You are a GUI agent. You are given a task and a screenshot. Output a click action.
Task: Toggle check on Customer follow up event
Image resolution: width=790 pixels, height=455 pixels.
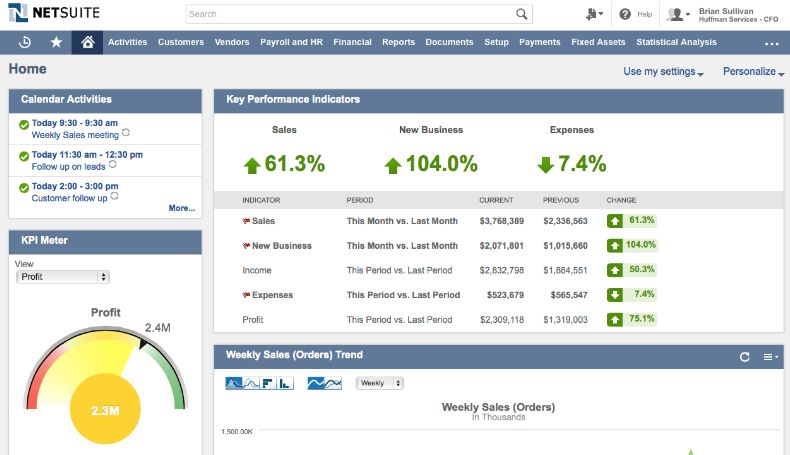pyautogui.click(x=24, y=188)
